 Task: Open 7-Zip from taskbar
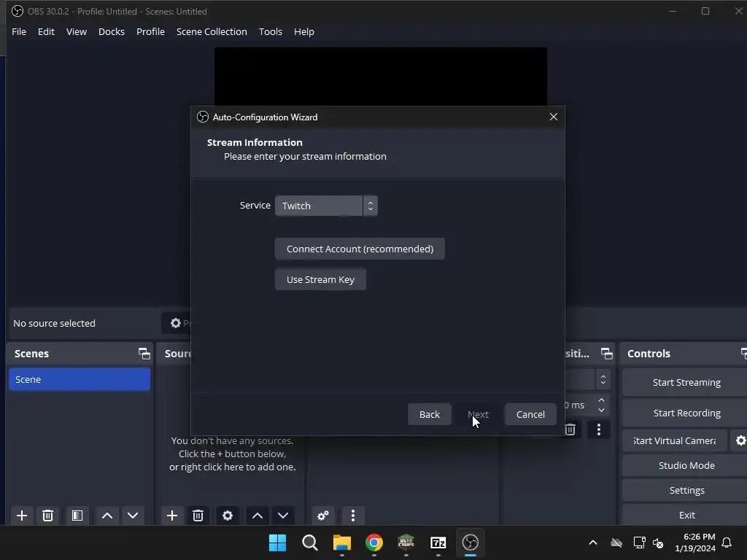point(438,542)
